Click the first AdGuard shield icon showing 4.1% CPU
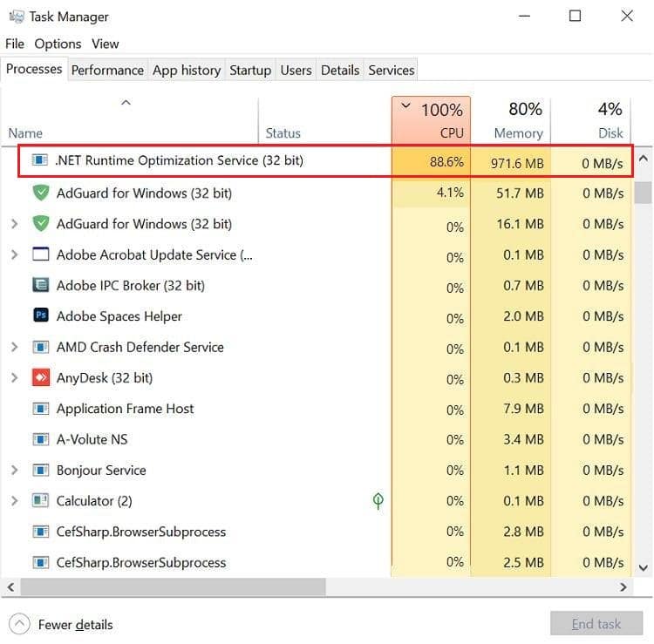 (41, 193)
